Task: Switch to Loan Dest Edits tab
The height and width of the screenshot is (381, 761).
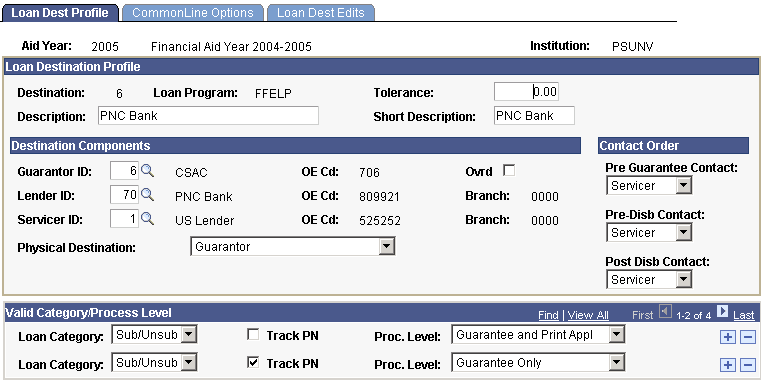Action: point(321,13)
